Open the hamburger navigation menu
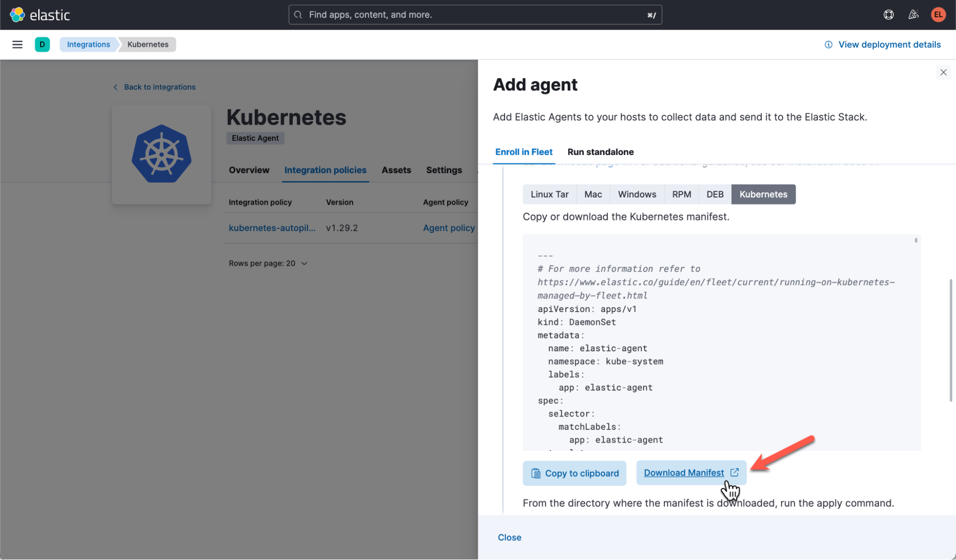Viewport: 956px width, 560px height. (17, 44)
